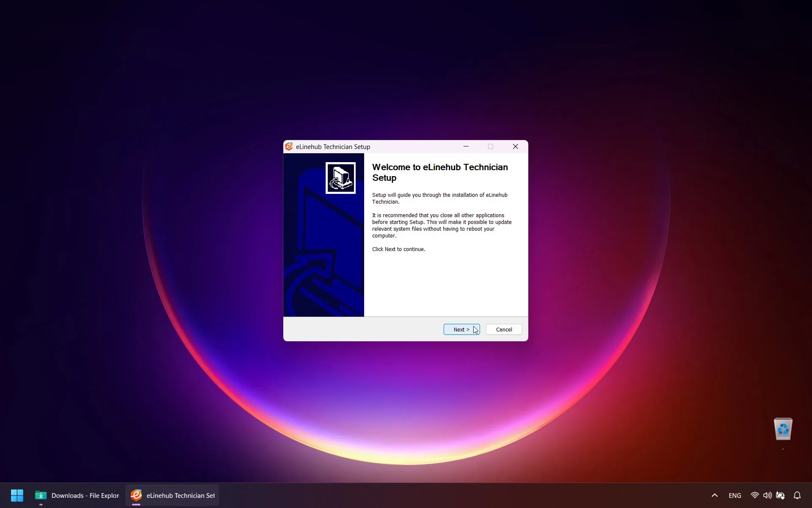Minimize the eLinehub Technician Setup window
The width and height of the screenshot is (812, 508).
[x=466, y=146]
